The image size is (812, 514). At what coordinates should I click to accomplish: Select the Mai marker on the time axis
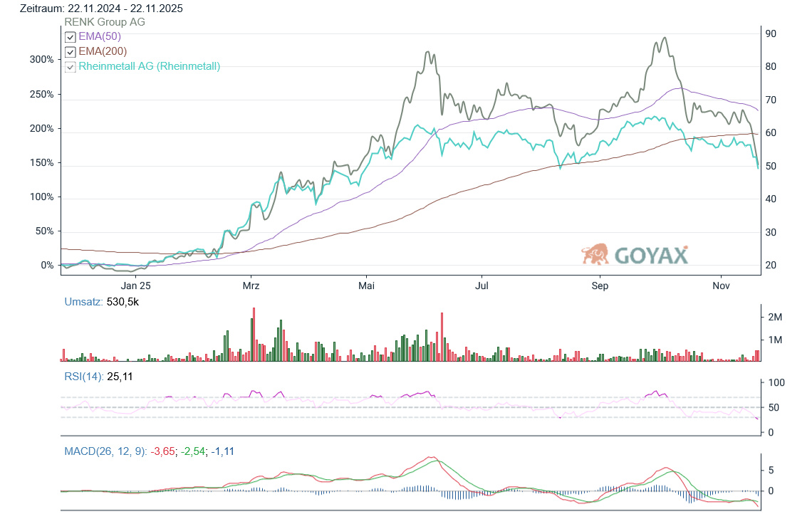click(x=366, y=285)
